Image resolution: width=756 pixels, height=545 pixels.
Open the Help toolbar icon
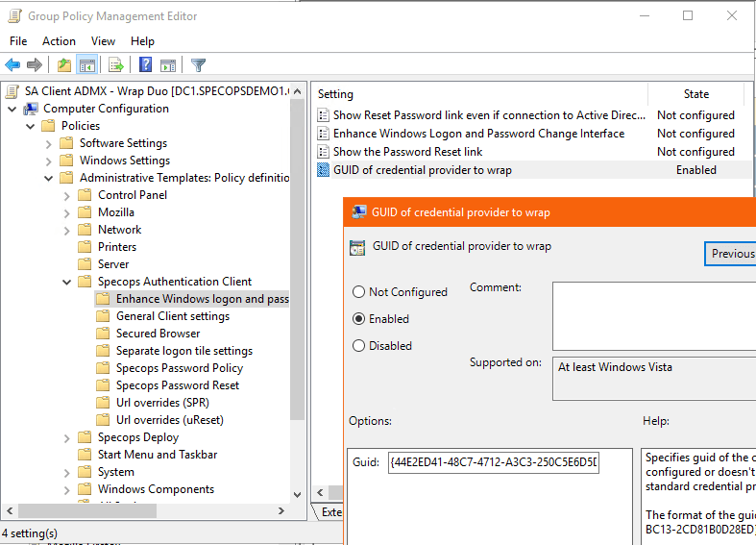tap(145, 64)
